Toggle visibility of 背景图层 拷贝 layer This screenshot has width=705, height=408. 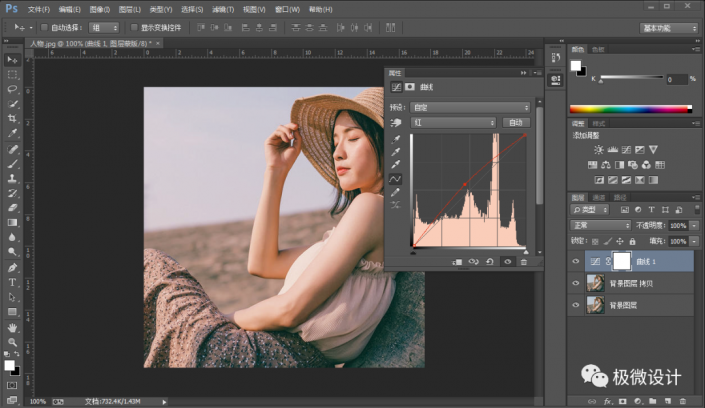tap(575, 283)
